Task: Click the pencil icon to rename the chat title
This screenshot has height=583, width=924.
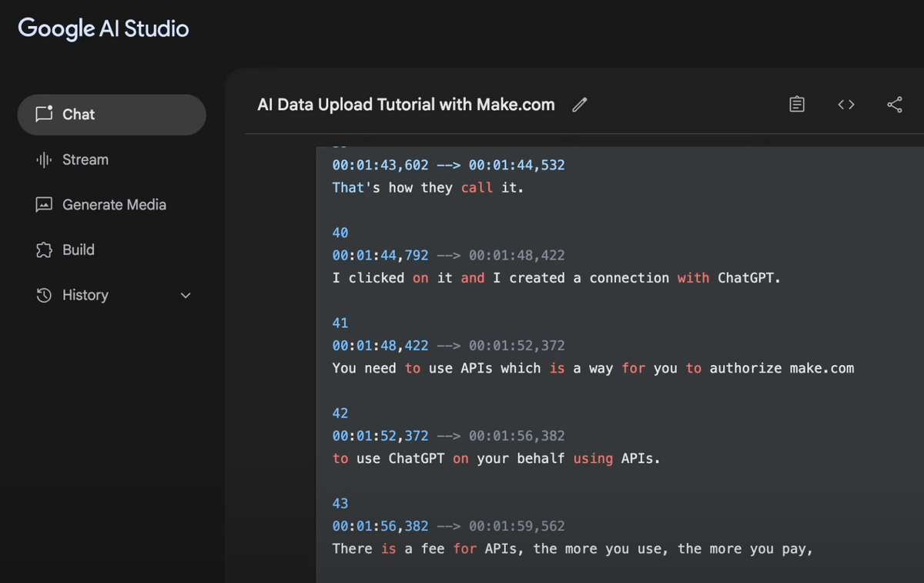Action: click(580, 105)
